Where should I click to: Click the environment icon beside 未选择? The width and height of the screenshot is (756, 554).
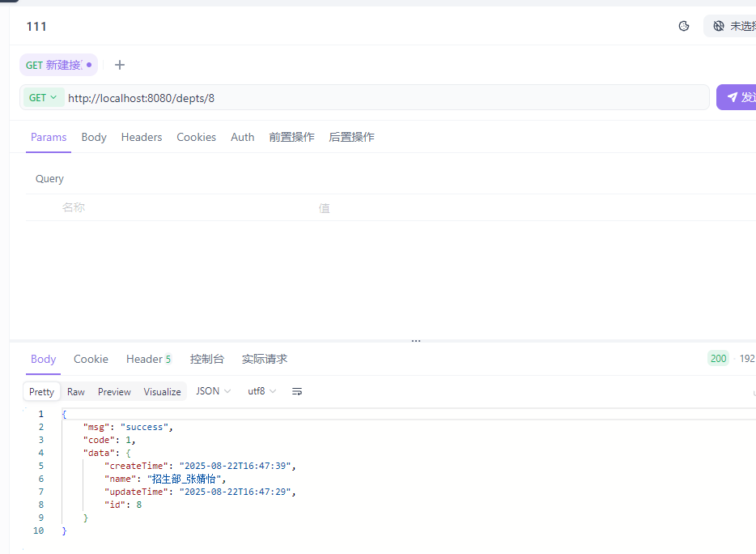coord(719,26)
